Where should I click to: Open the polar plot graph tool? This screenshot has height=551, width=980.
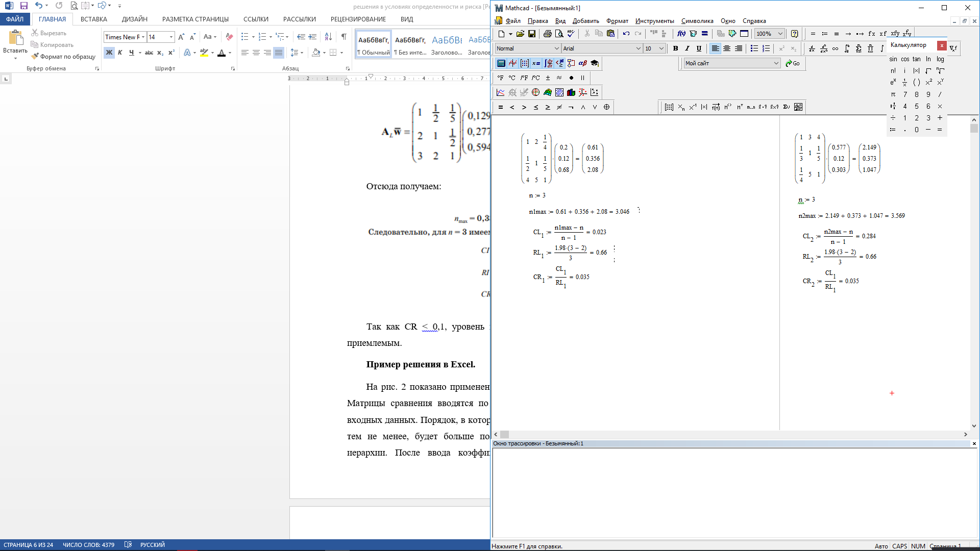point(535,92)
